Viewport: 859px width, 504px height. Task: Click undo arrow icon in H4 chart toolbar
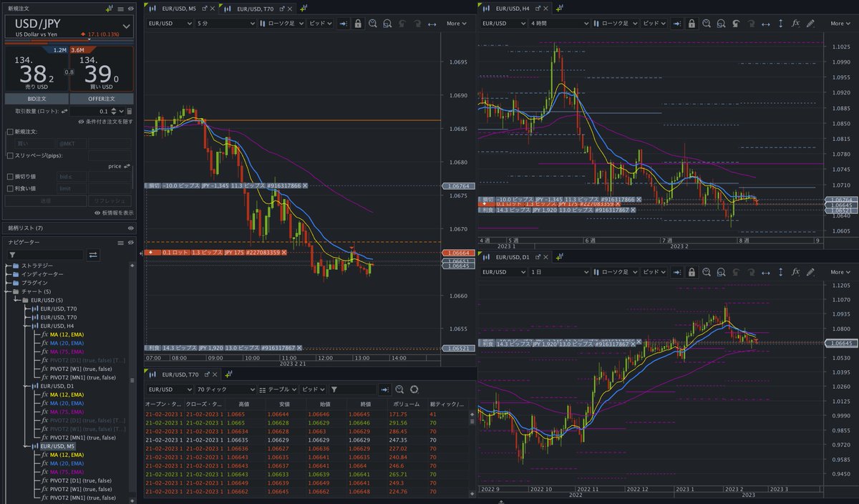point(736,24)
